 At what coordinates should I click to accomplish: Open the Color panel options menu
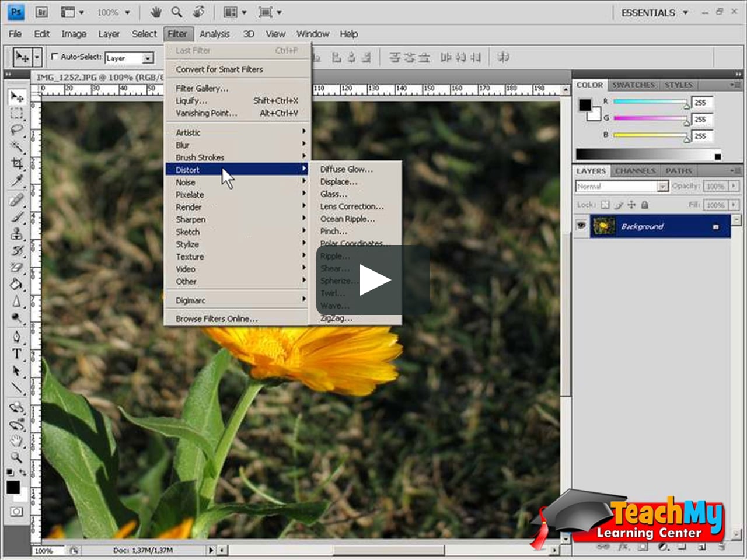coord(735,85)
